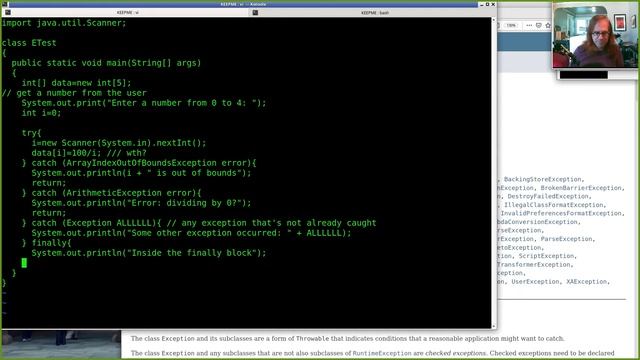
Task: Place cursor on 'import java.util.Scanner;' line
Action: (x=64, y=23)
